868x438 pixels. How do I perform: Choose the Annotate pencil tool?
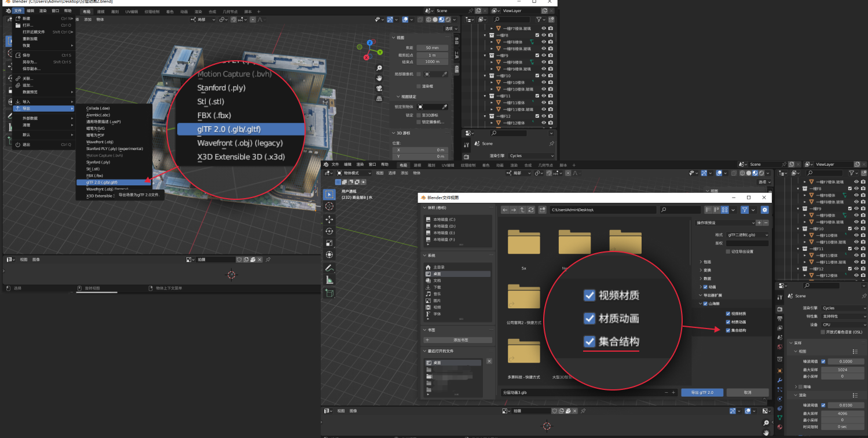(329, 268)
